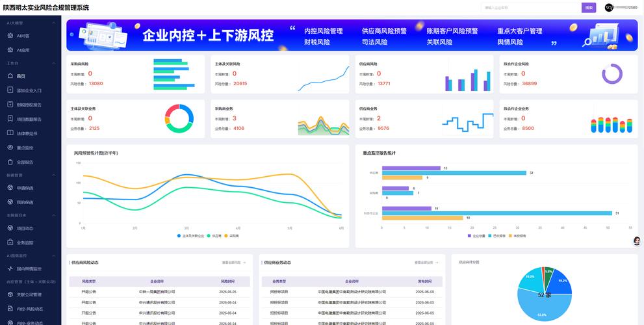
Task: Go to 添加企业入口 menu item
Action: click(x=31, y=90)
